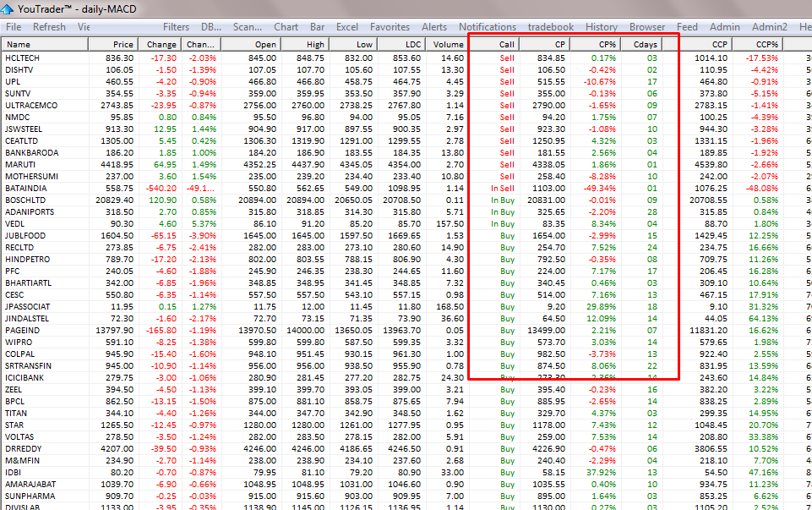Click VEDL volume 157.50

coord(450,224)
